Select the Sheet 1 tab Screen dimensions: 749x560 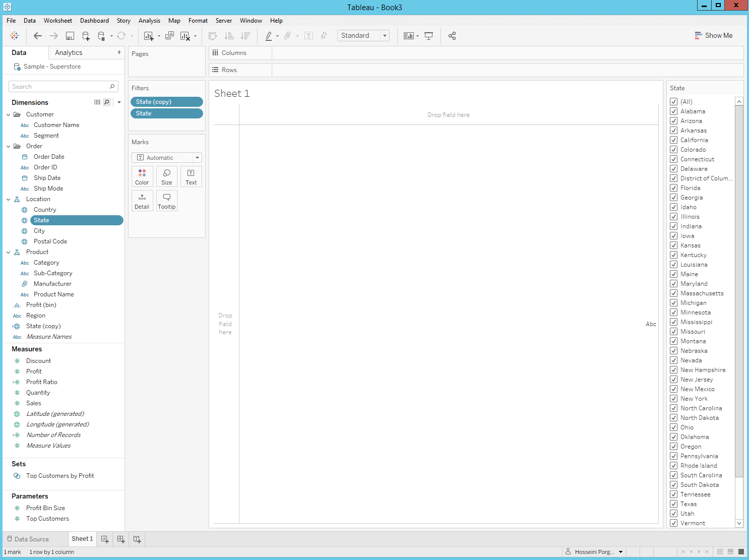point(82,539)
